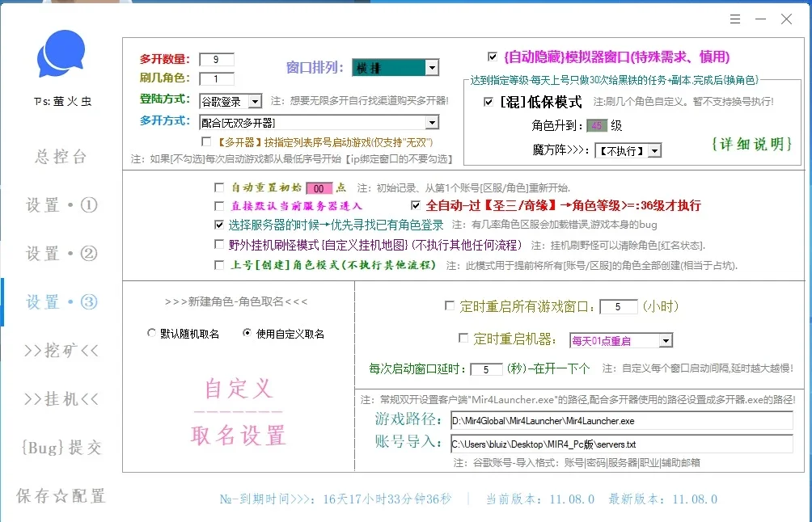Screen dimensions: 812x522
Task: Close the application window
Action: 786,19
